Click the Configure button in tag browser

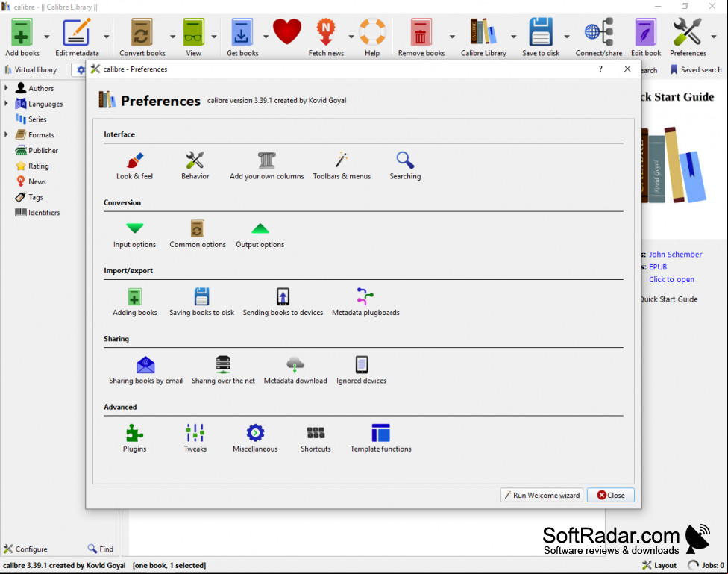click(x=25, y=549)
